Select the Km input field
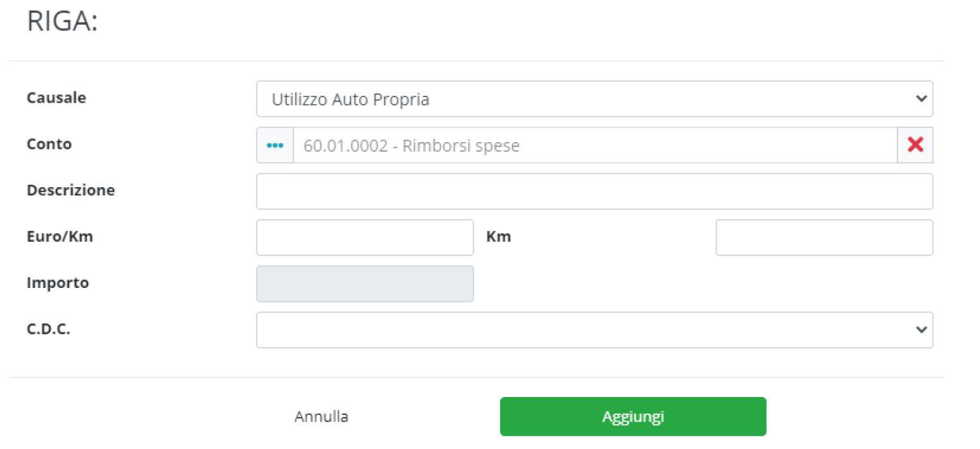The image size is (980, 449). click(x=824, y=237)
